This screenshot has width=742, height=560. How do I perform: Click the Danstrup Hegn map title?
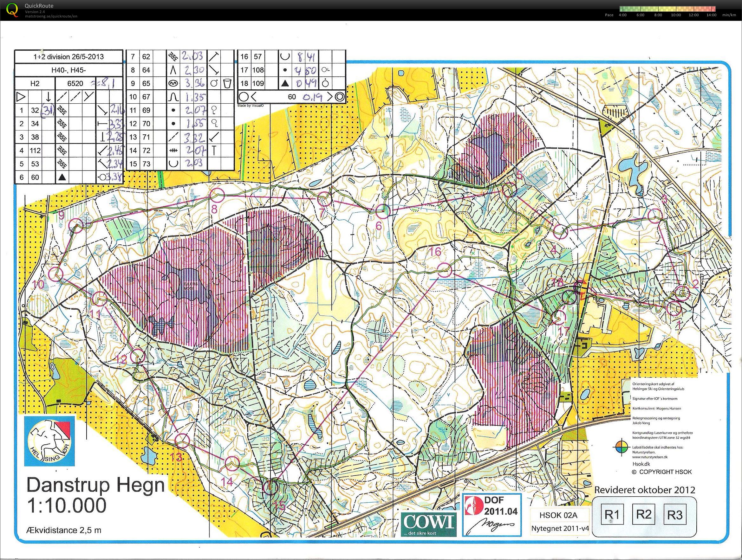click(95, 486)
